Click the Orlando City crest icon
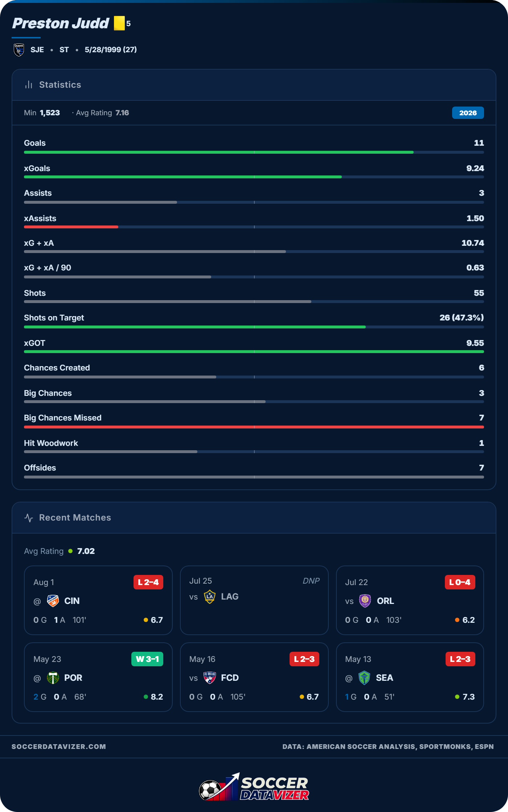Screen dimensions: 508x812 (x=365, y=601)
